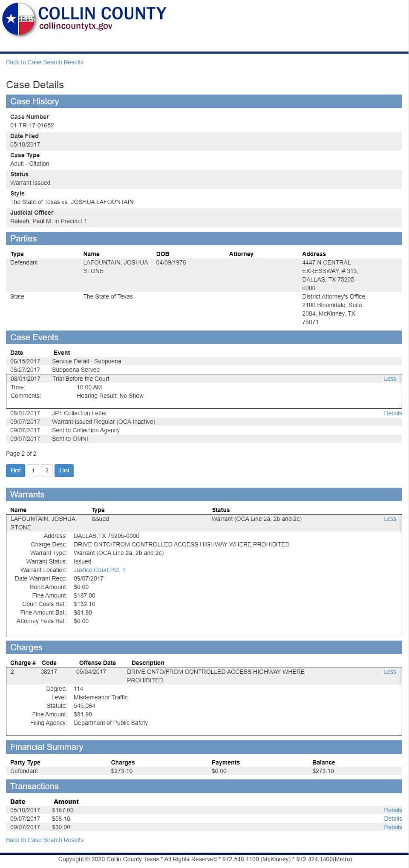Open the Justice Court Pct. 1 link
409x868 pixels.
(x=99, y=570)
